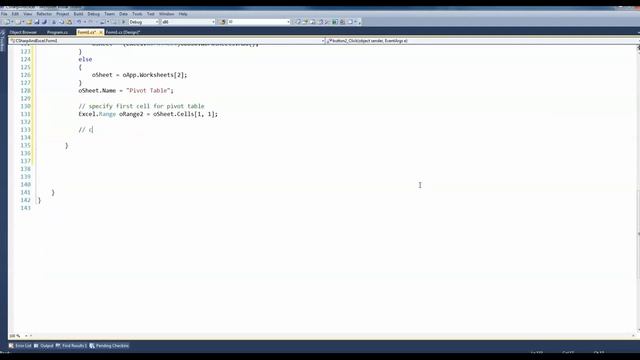The width and height of the screenshot is (640, 360).
Task: Open the CSharpAndExcel.Form1 class dropdown
Action: pos(167,41)
